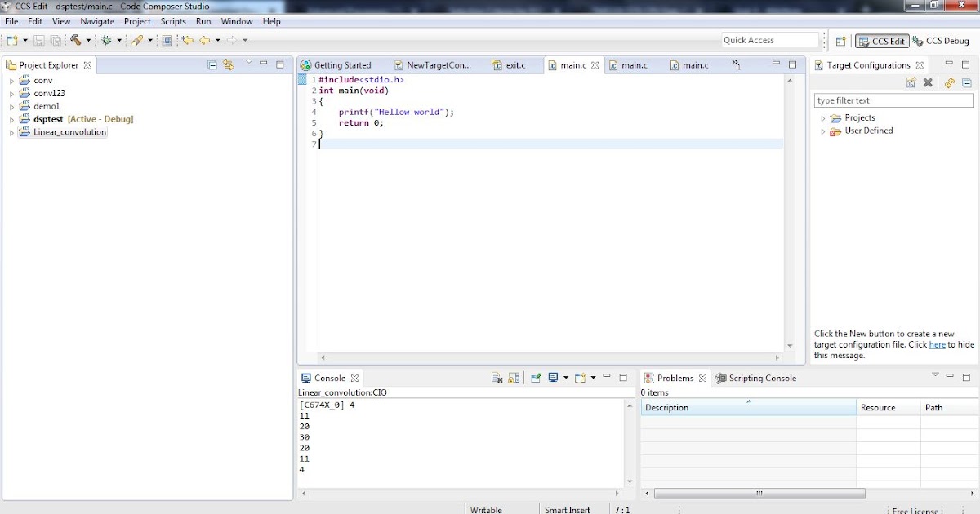The width and height of the screenshot is (980, 514).
Task: Save the current file via Save icon
Action: tap(39, 40)
